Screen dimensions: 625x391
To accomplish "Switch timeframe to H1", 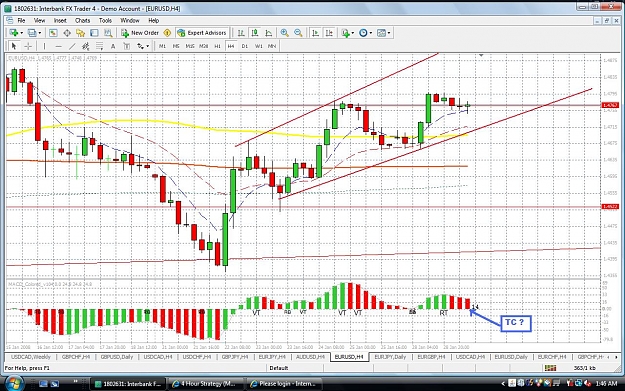I will coord(217,46).
